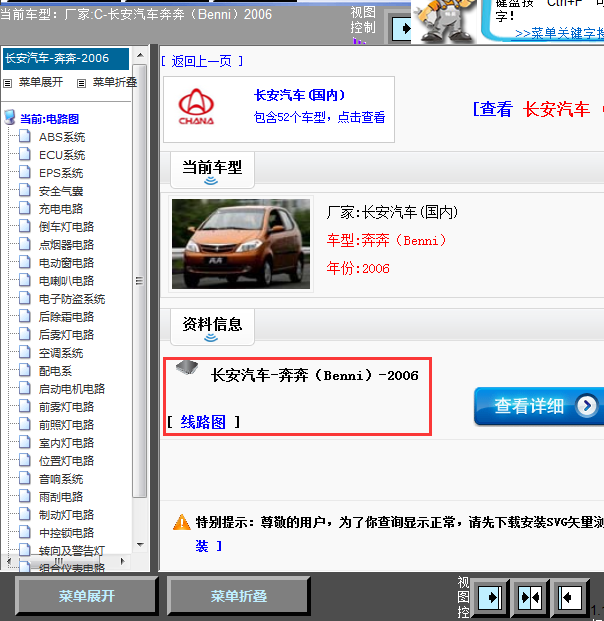Click bottom view control right-arrow icon
This screenshot has height=621, width=604.
point(490,597)
